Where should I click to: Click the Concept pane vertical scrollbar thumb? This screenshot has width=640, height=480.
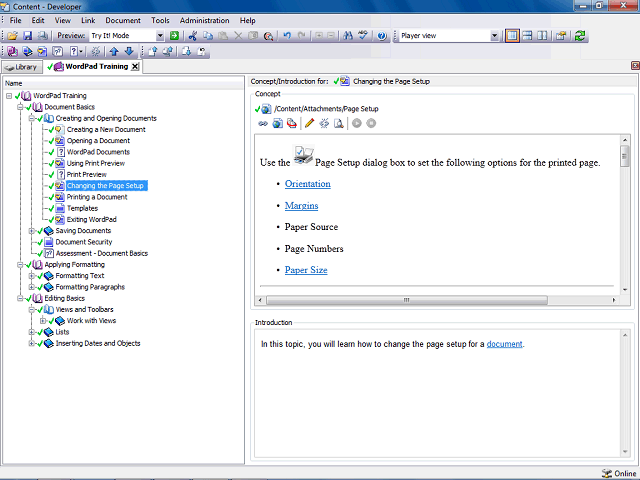(625, 156)
